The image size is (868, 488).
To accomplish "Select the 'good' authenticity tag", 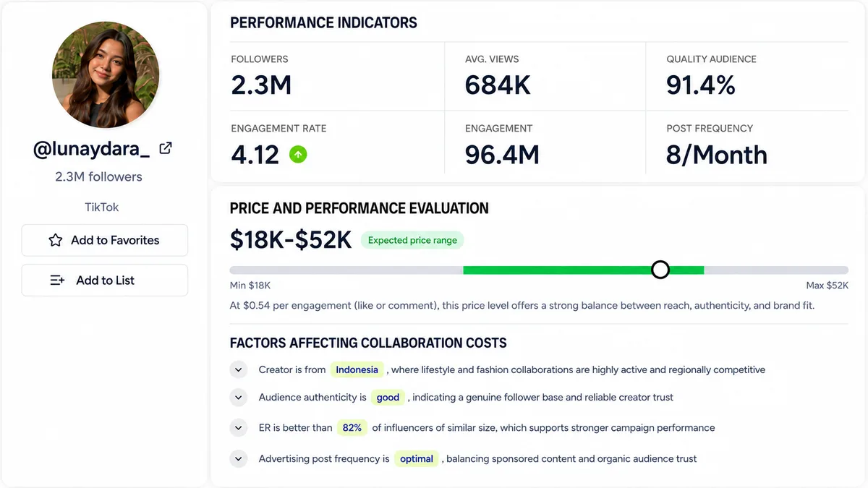I will click(388, 397).
